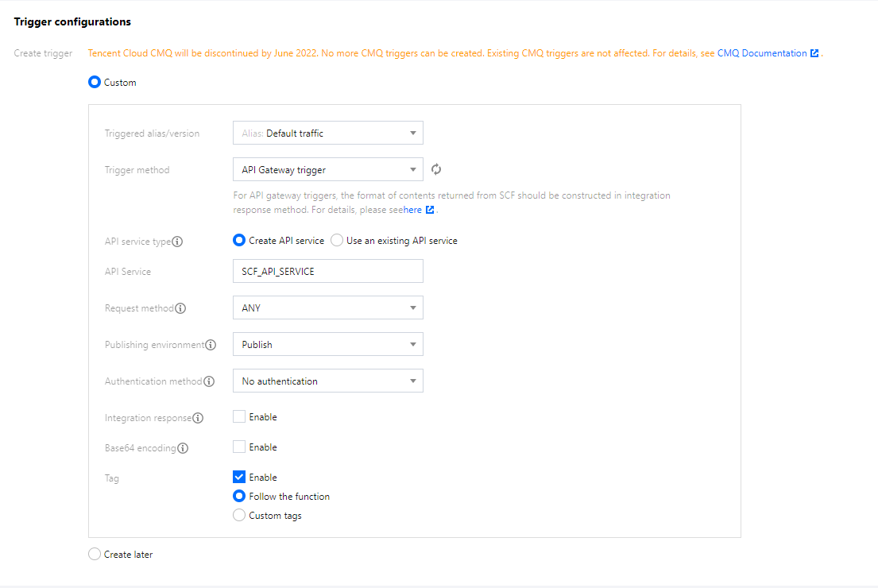Image resolution: width=878 pixels, height=588 pixels.
Task: Click the refresh icon beside Trigger method
Action: point(436,169)
